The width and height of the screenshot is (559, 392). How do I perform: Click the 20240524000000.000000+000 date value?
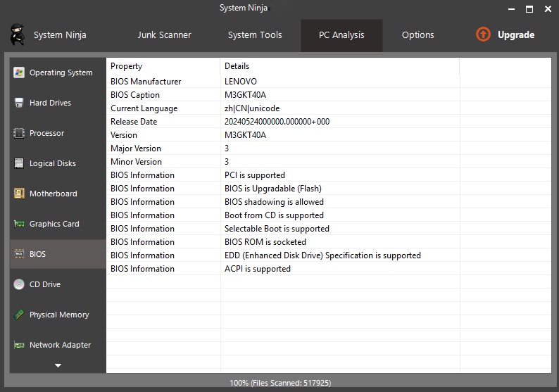tap(277, 122)
